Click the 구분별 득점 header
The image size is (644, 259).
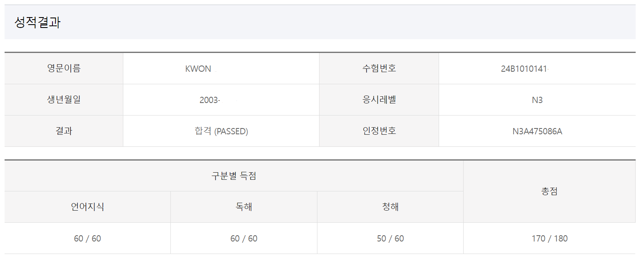[234, 176]
